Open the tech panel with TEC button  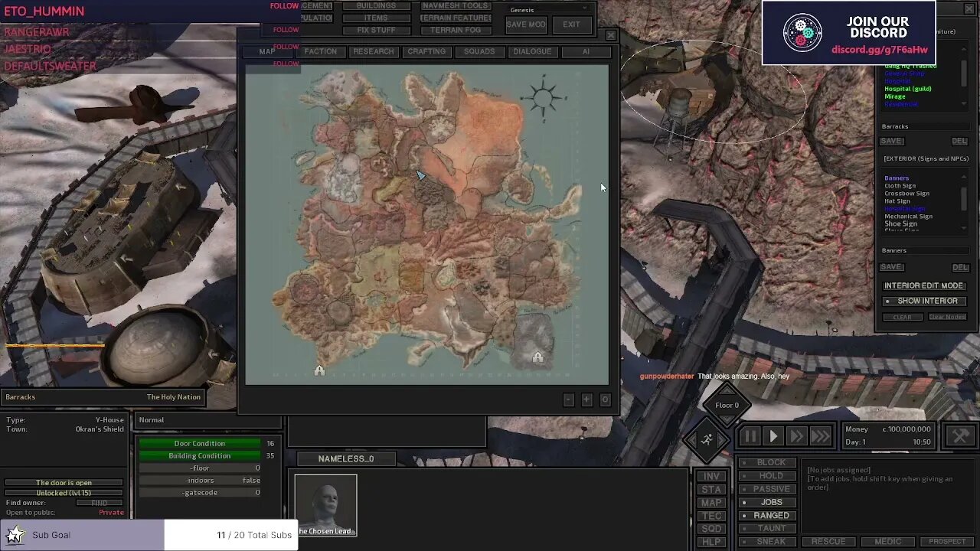click(x=711, y=516)
